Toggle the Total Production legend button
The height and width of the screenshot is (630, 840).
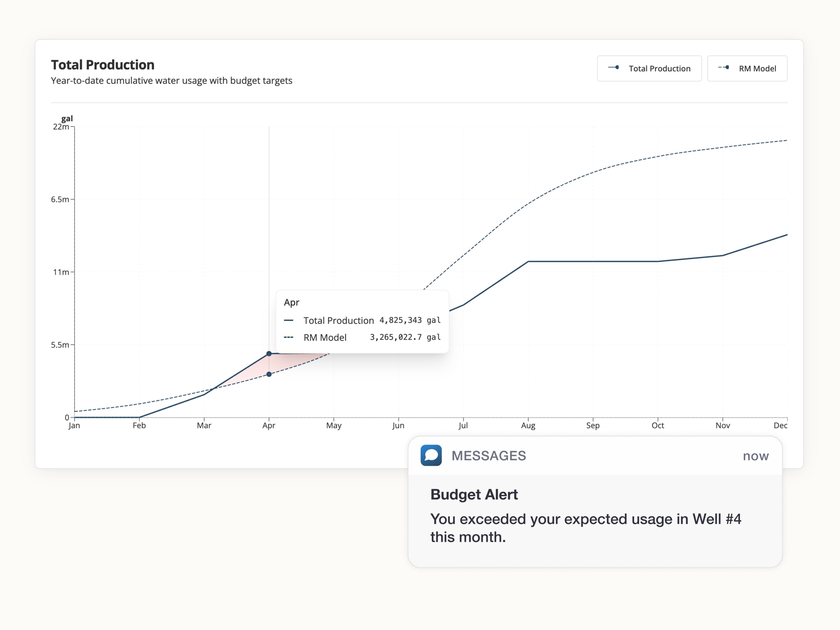click(649, 68)
